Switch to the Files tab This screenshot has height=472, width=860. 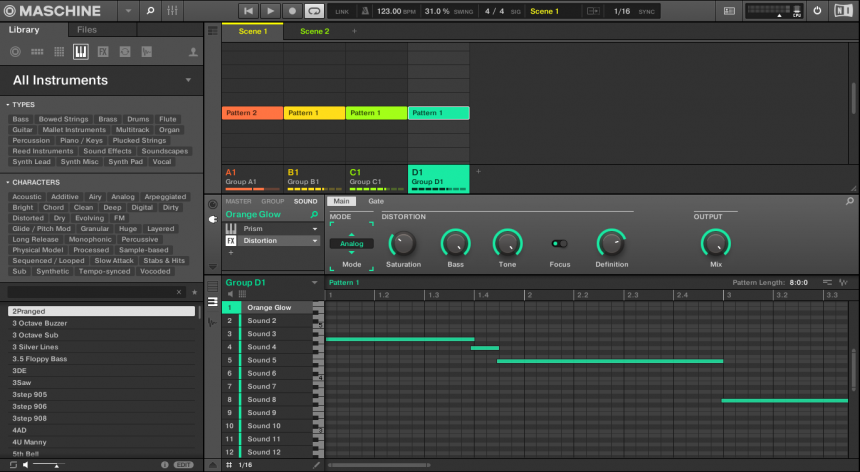point(87,30)
